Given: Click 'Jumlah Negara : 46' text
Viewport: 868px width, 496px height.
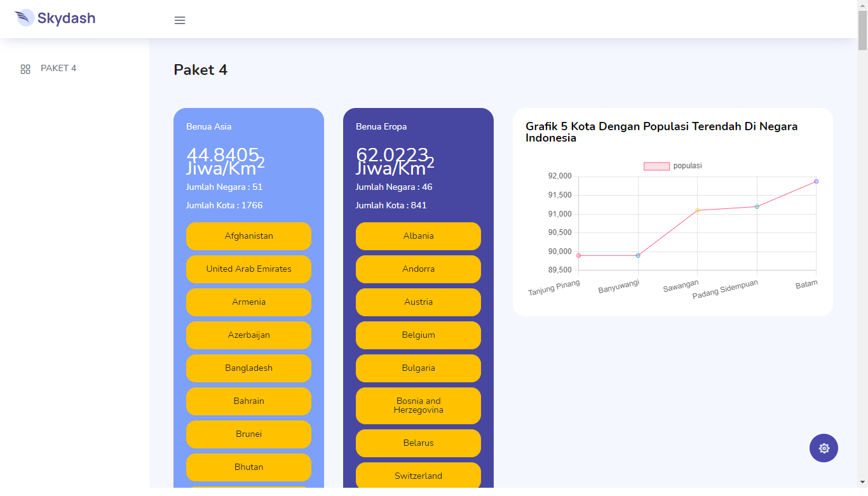Looking at the screenshot, I should tap(394, 187).
